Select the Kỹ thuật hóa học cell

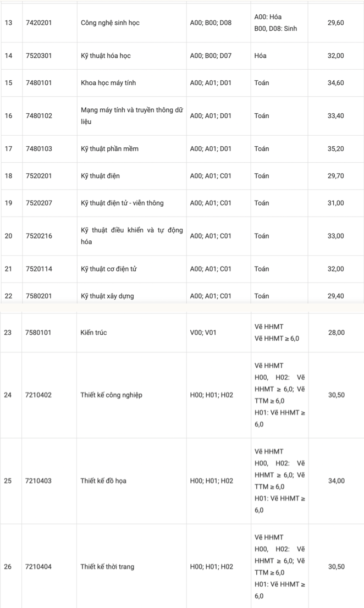click(x=106, y=56)
